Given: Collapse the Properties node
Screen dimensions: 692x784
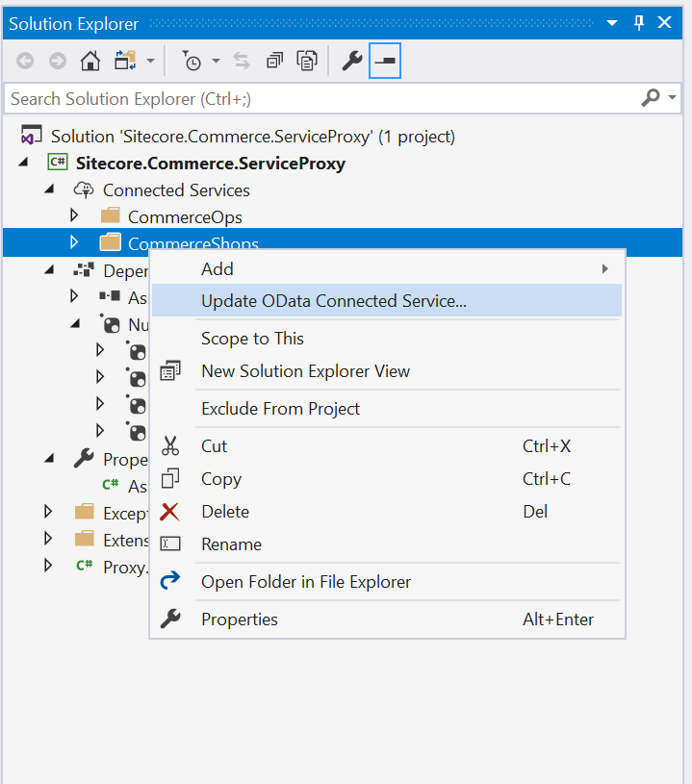Looking at the screenshot, I should point(49,459).
